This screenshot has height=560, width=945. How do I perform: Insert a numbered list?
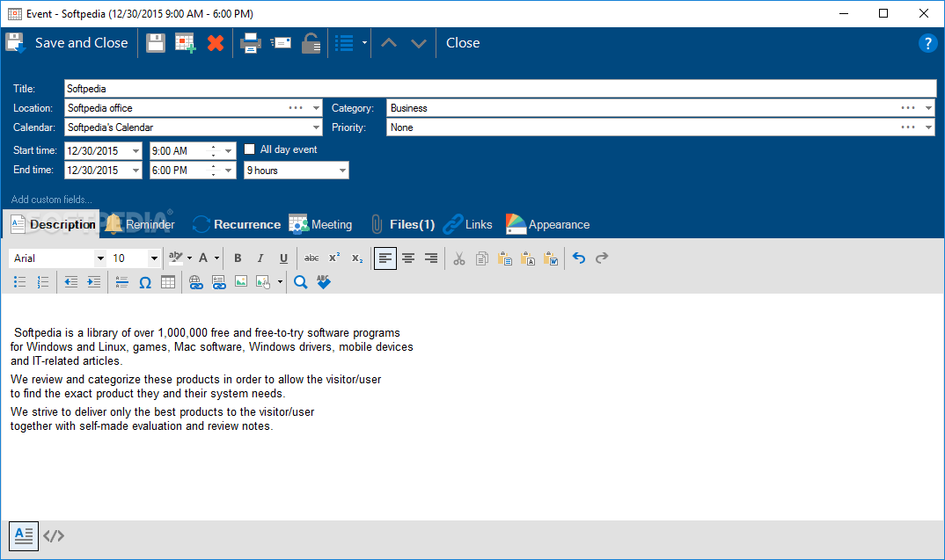click(43, 282)
